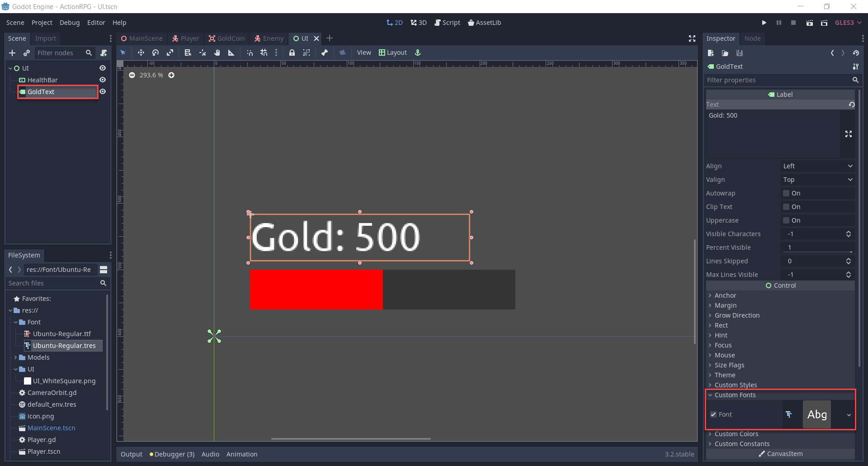This screenshot has width=868, height=466.
Task: Open the Project menu
Action: (42, 22)
